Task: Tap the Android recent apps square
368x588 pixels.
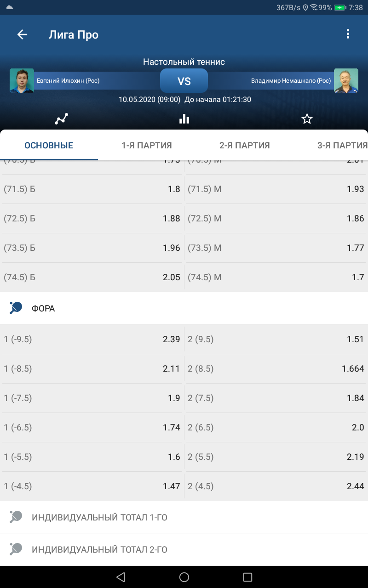Action: click(x=247, y=577)
